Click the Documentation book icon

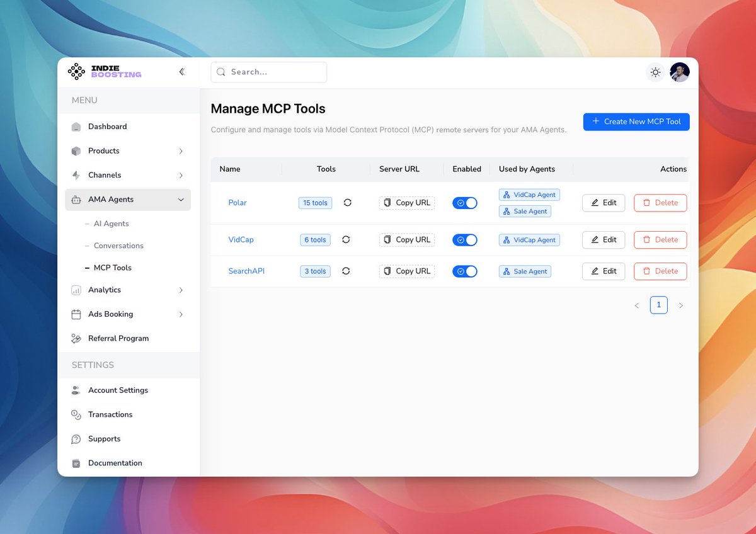coord(76,463)
